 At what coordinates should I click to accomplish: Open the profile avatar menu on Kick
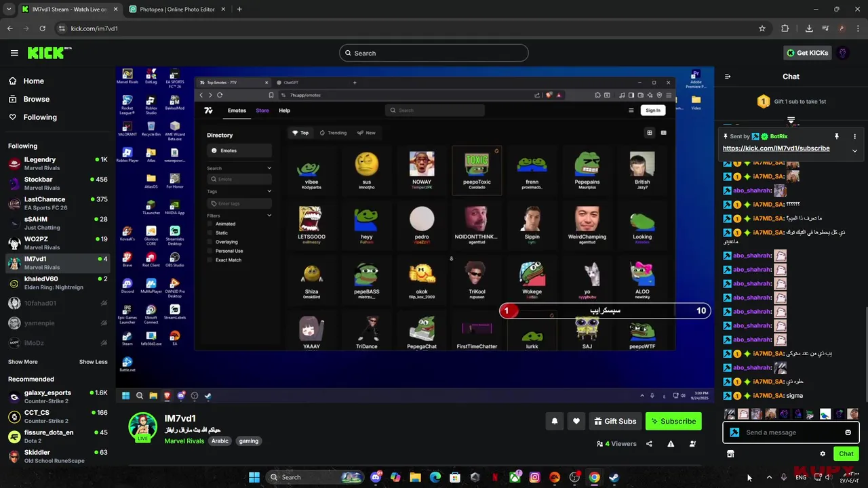coord(843,53)
